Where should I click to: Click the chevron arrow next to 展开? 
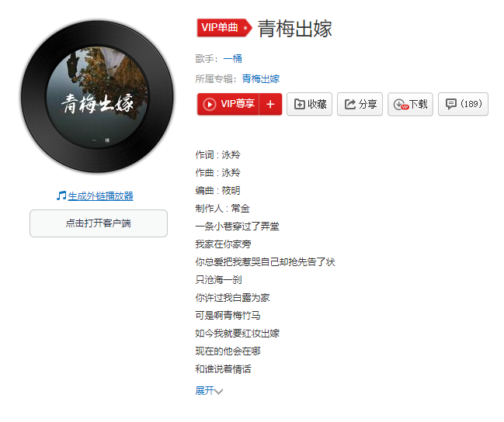click(x=219, y=392)
